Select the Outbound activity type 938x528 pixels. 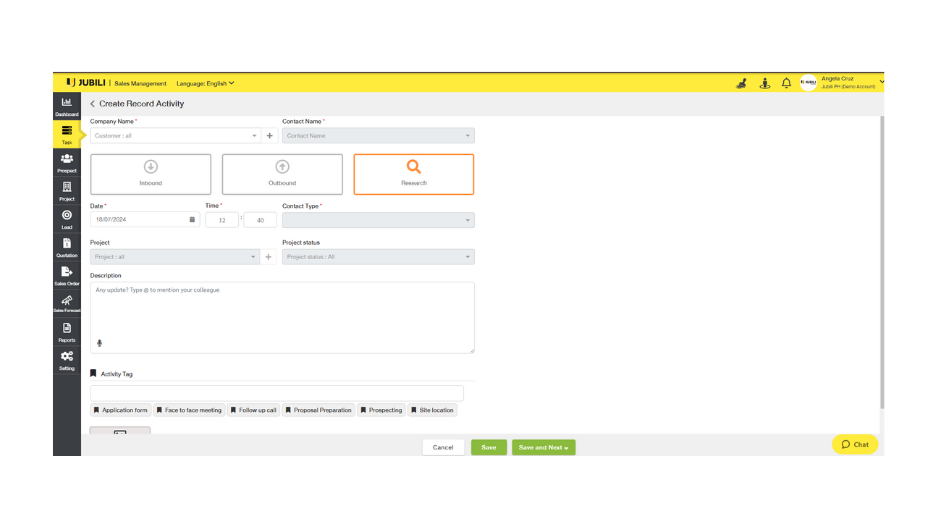click(x=282, y=174)
